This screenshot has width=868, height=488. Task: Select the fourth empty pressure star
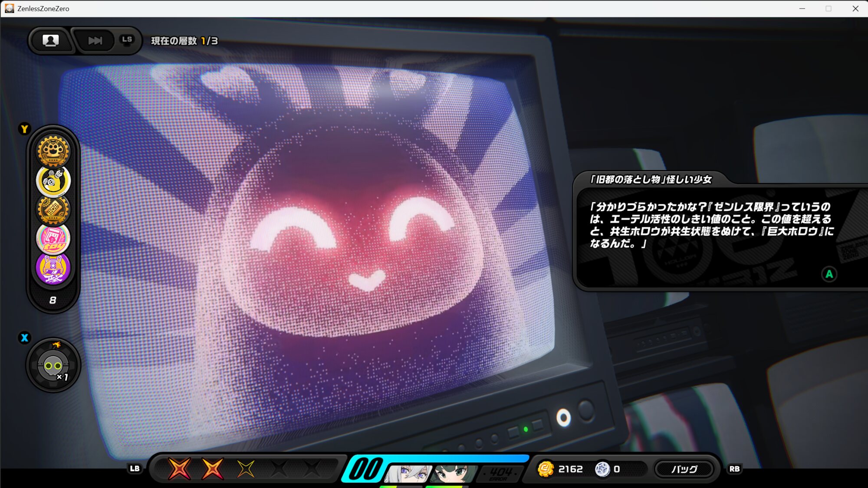[279, 469]
